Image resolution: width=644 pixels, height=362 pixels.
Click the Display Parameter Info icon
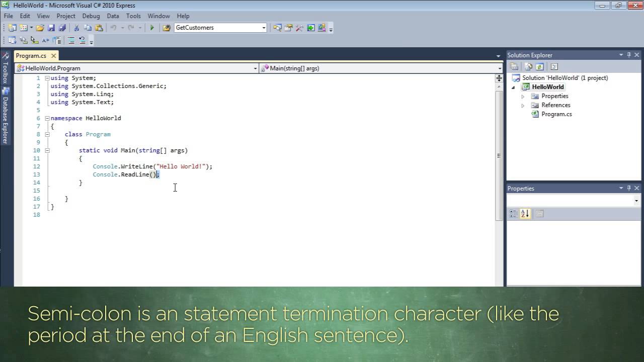[x=23, y=40]
